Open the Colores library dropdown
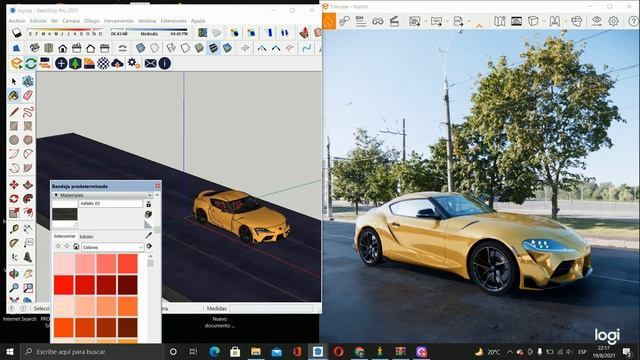The image size is (640, 360). [x=113, y=247]
